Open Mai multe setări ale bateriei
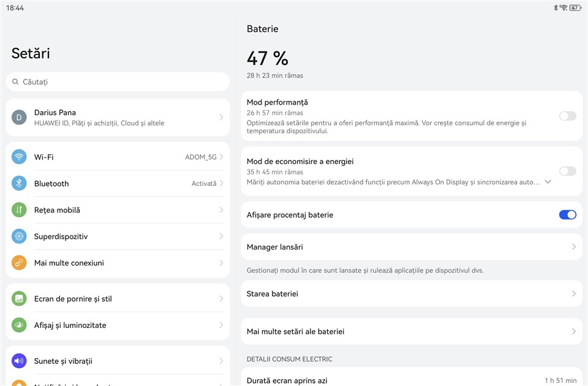 pos(411,332)
